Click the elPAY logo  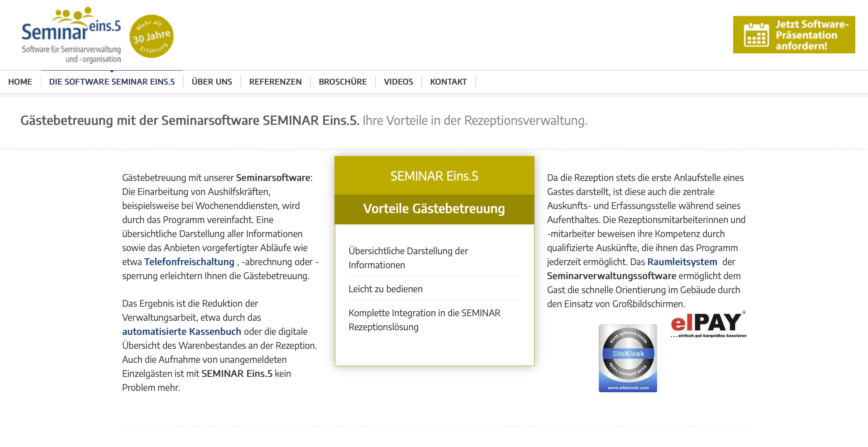(x=708, y=324)
